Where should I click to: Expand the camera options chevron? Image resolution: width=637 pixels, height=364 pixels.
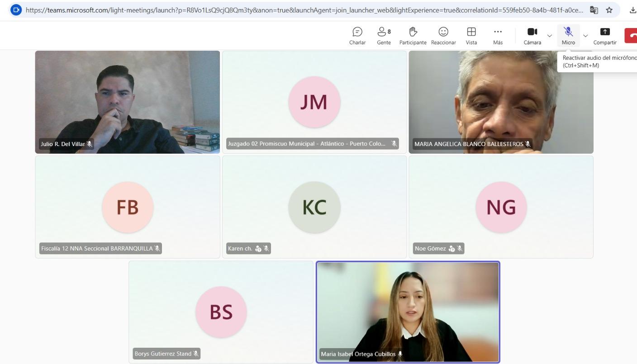pos(550,36)
